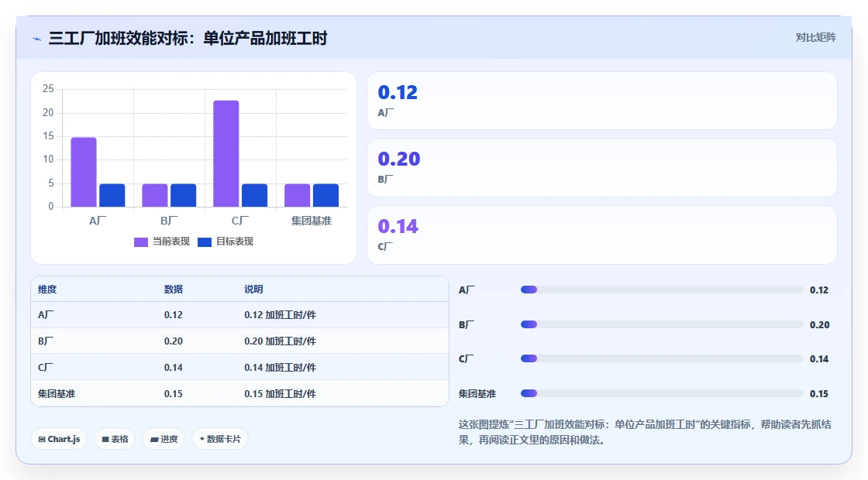The height and width of the screenshot is (480, 868).
Task: Click the 数据 column header
Action: click(x=174, y=290)
